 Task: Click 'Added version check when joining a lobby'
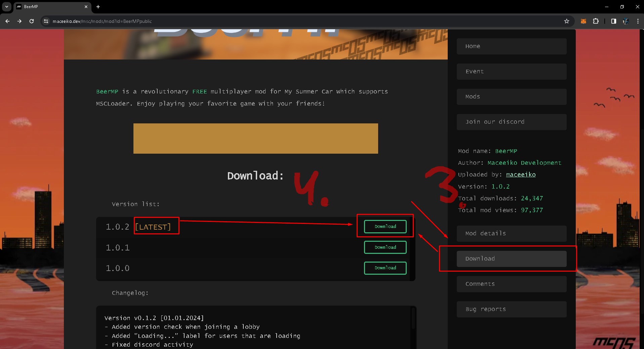pyautogui.click(x=182, y=327)
